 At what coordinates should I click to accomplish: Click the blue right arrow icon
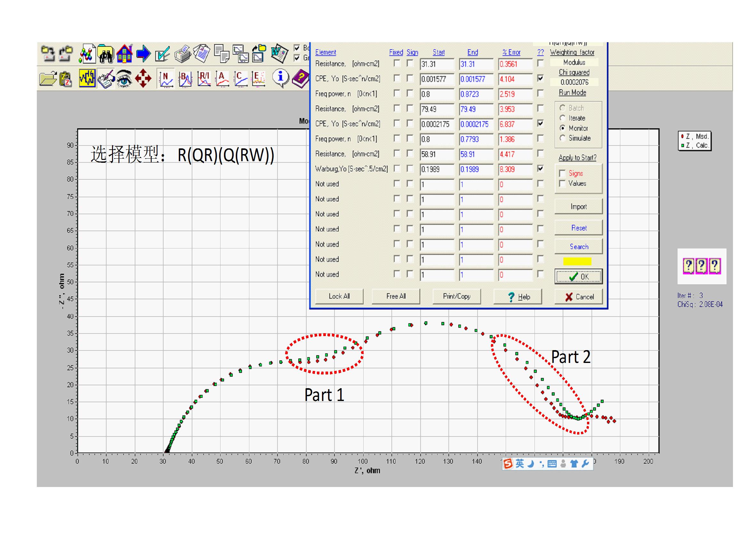[143, 54]
